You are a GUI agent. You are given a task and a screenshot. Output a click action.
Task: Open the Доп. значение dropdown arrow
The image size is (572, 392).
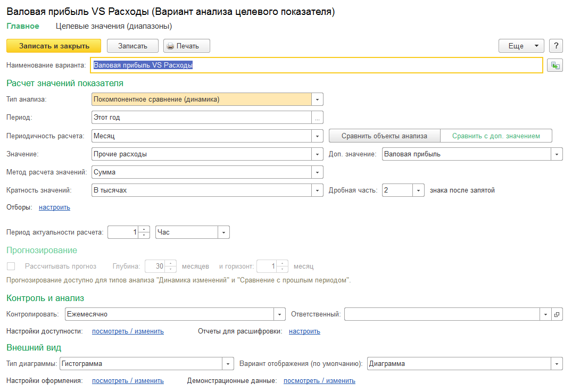coord(557,155)
